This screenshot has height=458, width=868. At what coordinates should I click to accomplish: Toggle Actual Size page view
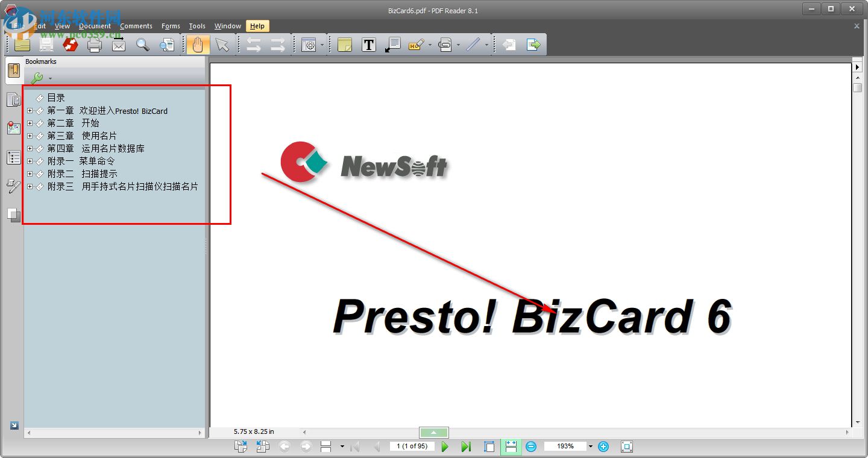coord(489,447)
